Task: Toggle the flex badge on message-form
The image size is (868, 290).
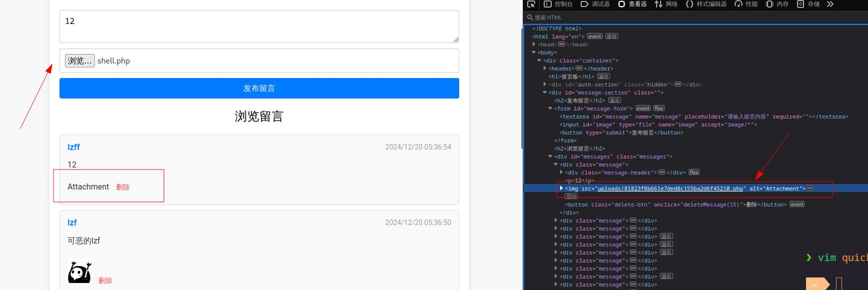Action: click(x=659, y=108)
